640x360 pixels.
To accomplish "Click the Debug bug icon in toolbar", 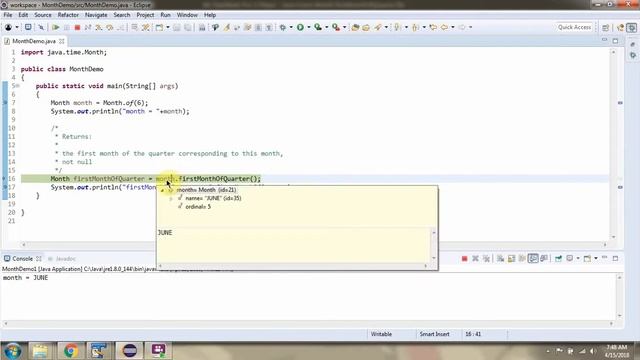I will 282,27.
